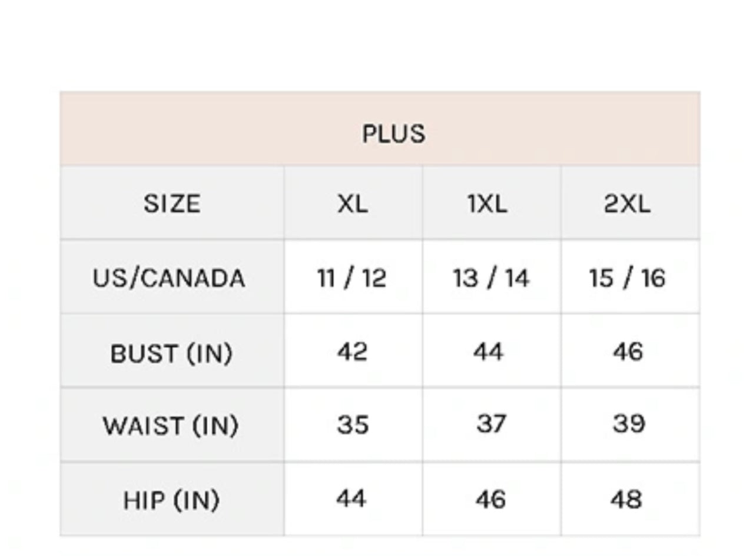
Task: Select the hip value 44 for XL
Action: click(352, 499)
